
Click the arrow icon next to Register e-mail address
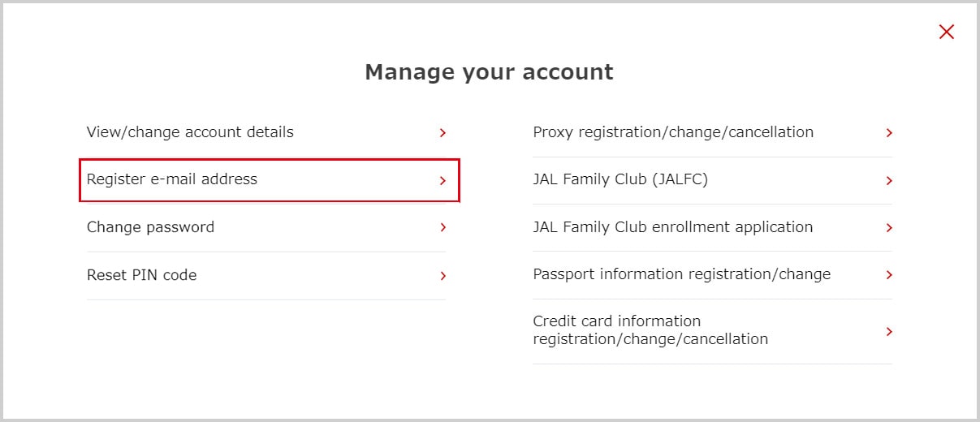pyautogui.click(x=443, y=181)
